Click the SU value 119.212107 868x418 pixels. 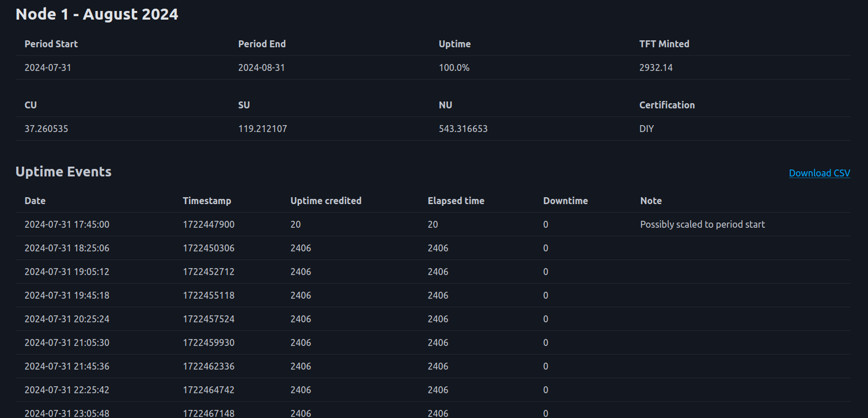coord(262,129)
